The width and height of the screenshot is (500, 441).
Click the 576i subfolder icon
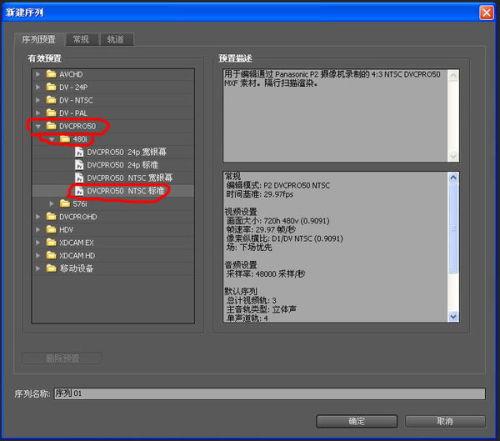(x=65, y=203)
